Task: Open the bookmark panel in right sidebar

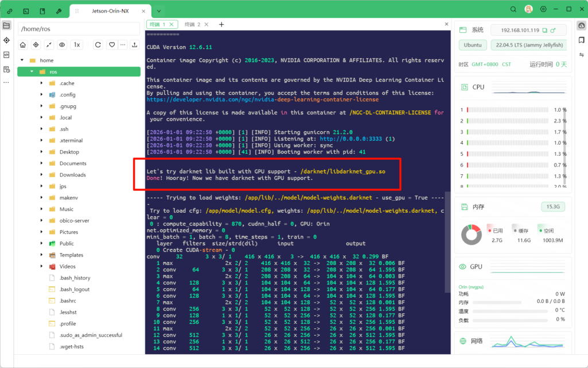Action: [x=581, y=40]
